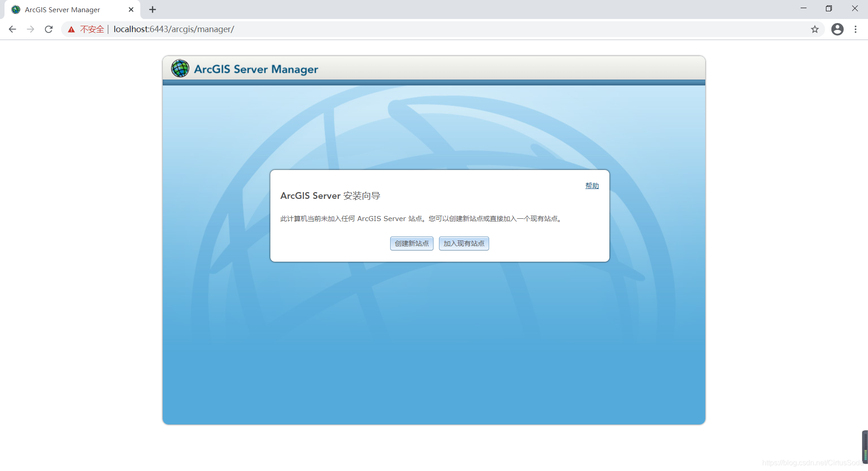868x471 pixels.
Task: Open a new tab with plus button
Action: click(153, 9)
